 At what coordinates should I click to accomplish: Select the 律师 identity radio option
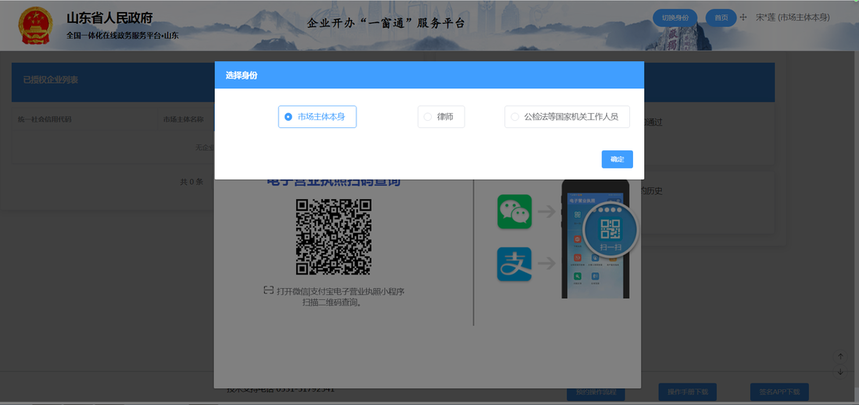441,117
